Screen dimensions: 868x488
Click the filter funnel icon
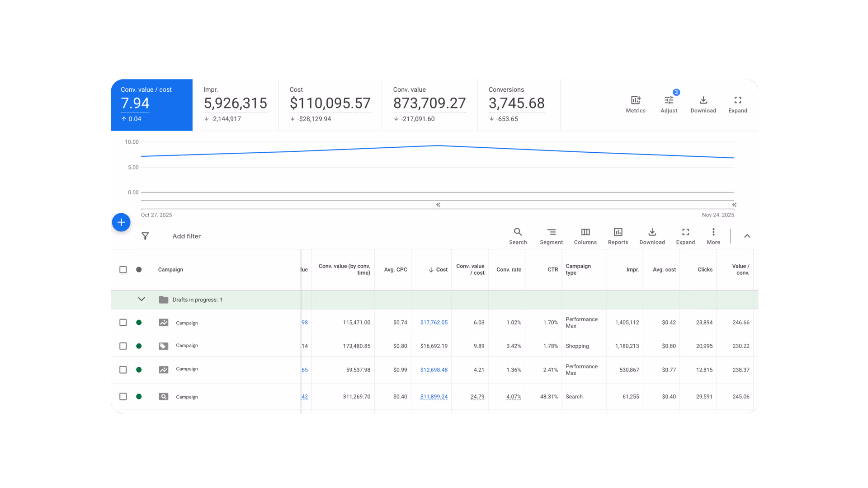pyautogui.click(x=145, y=236)
